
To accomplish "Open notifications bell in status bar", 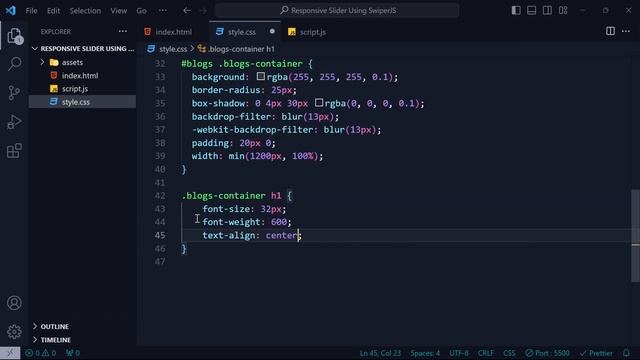I will tap(627, 353).
